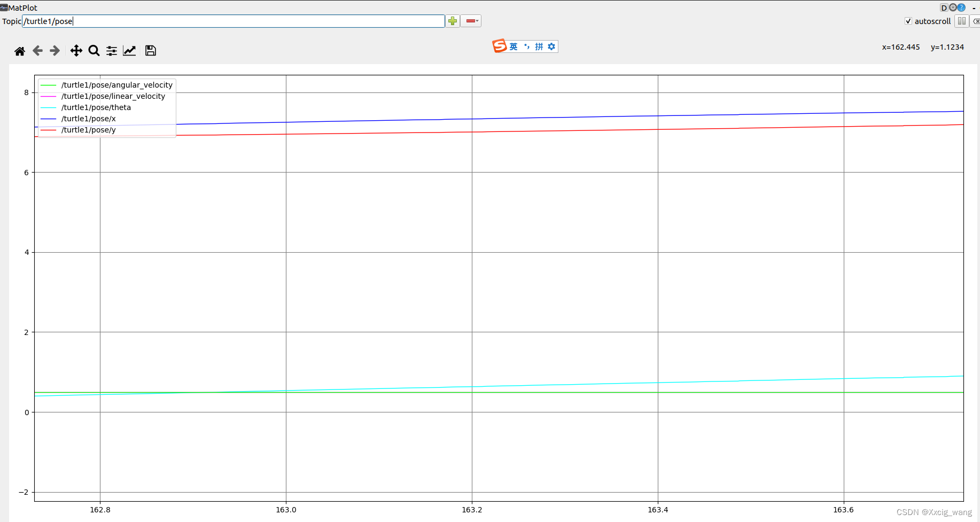This screenshot has height=522, width=980.
Task: Open configure subplots settings
Action: [x=112, y=51]
